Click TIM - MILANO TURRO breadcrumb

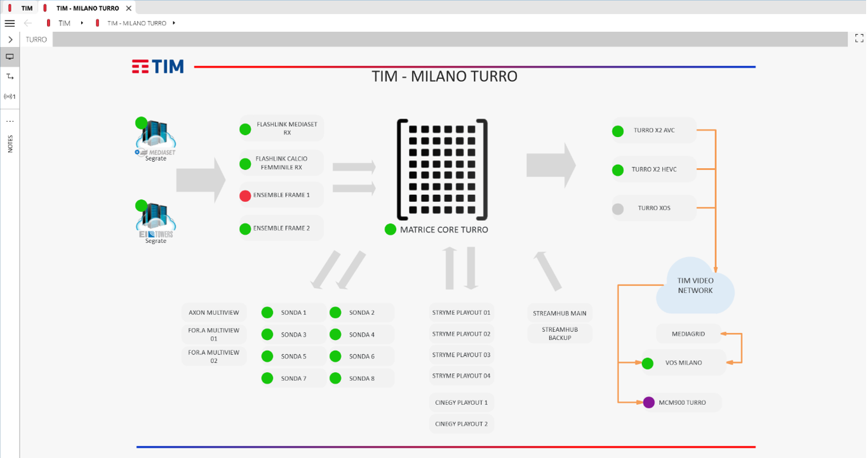(137, 23)
